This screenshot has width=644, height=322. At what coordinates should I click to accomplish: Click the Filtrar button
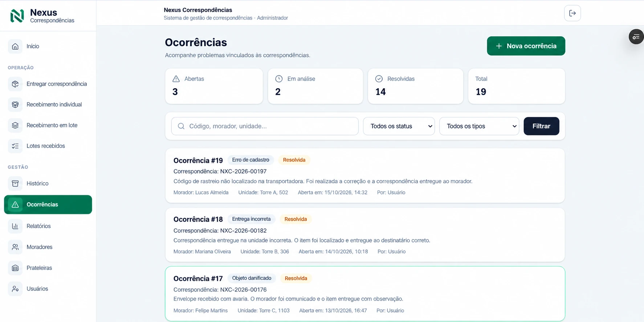541,126
